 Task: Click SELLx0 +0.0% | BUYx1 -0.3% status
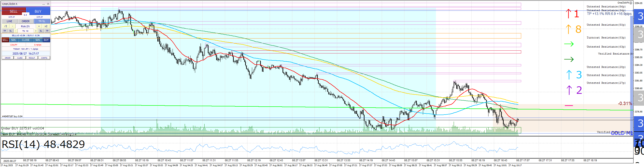point(26,35)
